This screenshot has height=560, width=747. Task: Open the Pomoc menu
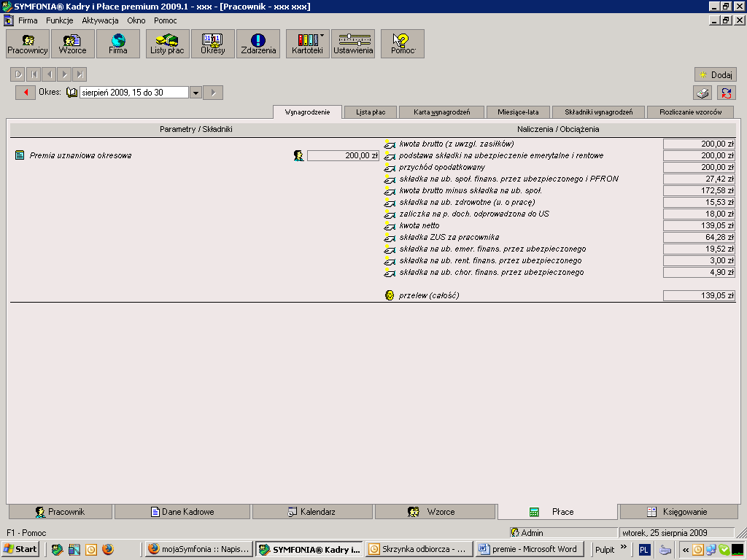click(166, 20)
